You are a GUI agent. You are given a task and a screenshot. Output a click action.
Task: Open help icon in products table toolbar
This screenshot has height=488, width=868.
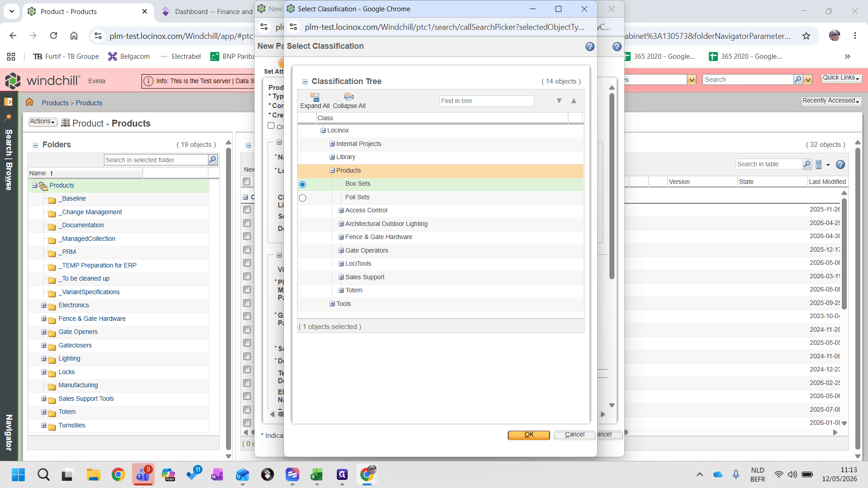click(840, 164)
